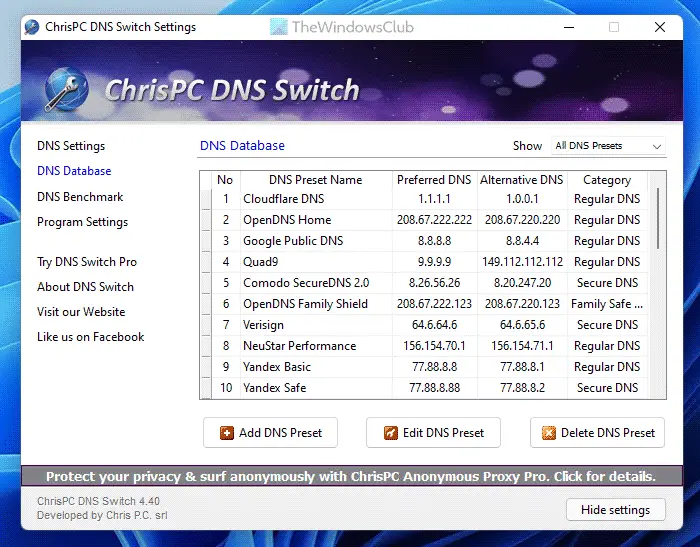Viewport: 700px width, 547px height.
Task: Click the preferred DNS 77.88.8.88
Action: [x=434, y=388]
